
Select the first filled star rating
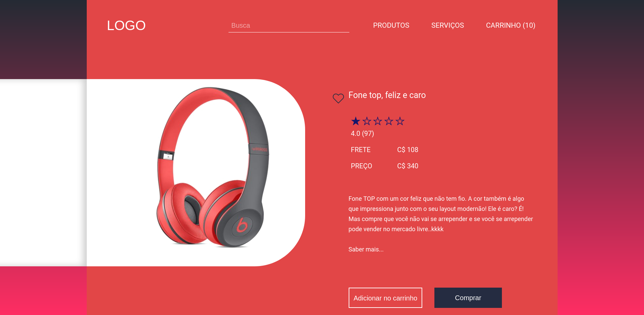click(x=355, y=121)
